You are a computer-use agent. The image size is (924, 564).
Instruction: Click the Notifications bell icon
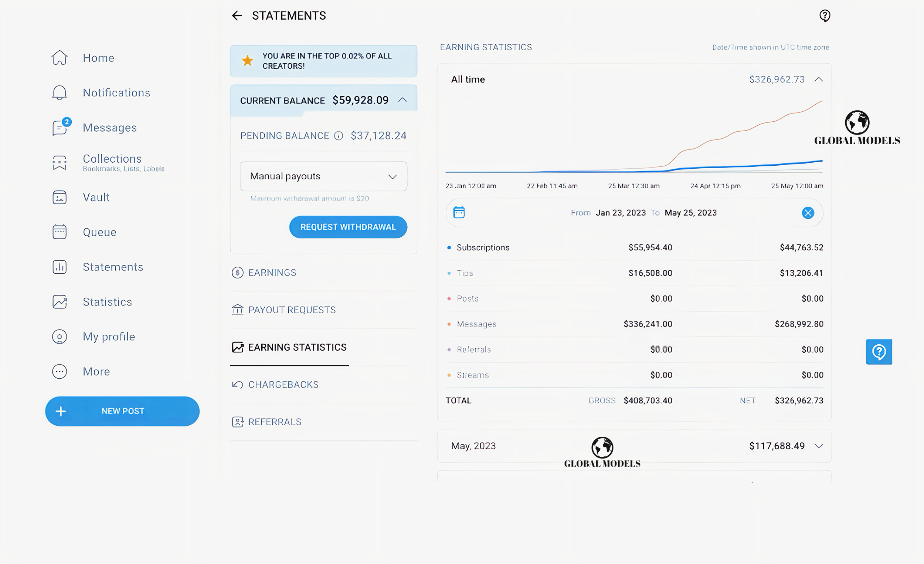pos(59,93)
